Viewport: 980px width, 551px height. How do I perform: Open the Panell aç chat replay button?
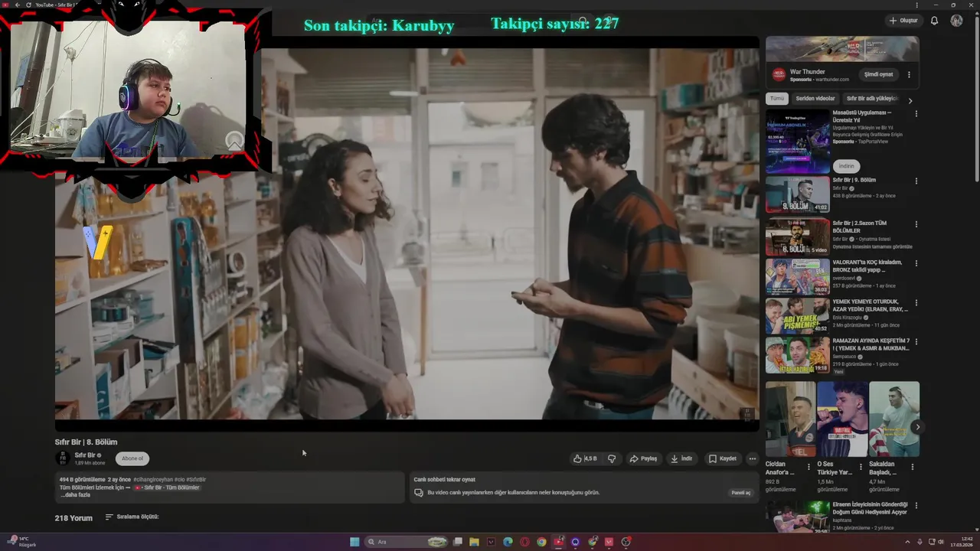point(741,493)
